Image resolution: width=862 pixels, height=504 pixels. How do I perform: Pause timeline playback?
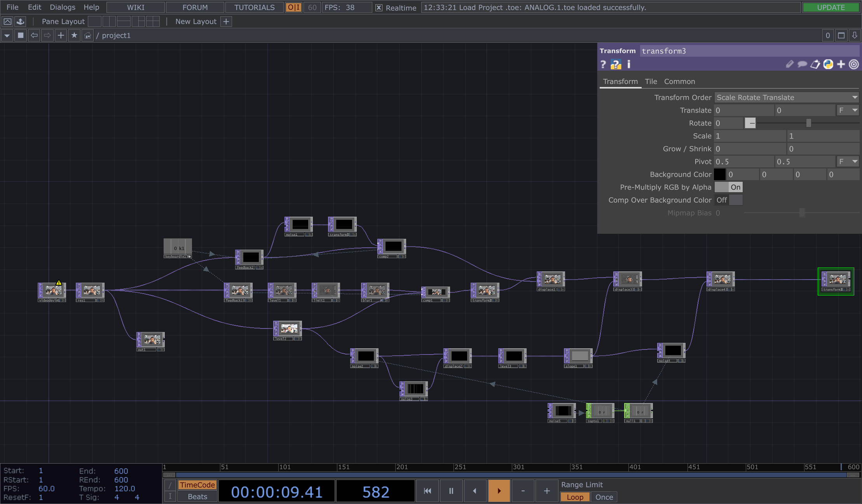pos(451,491)
